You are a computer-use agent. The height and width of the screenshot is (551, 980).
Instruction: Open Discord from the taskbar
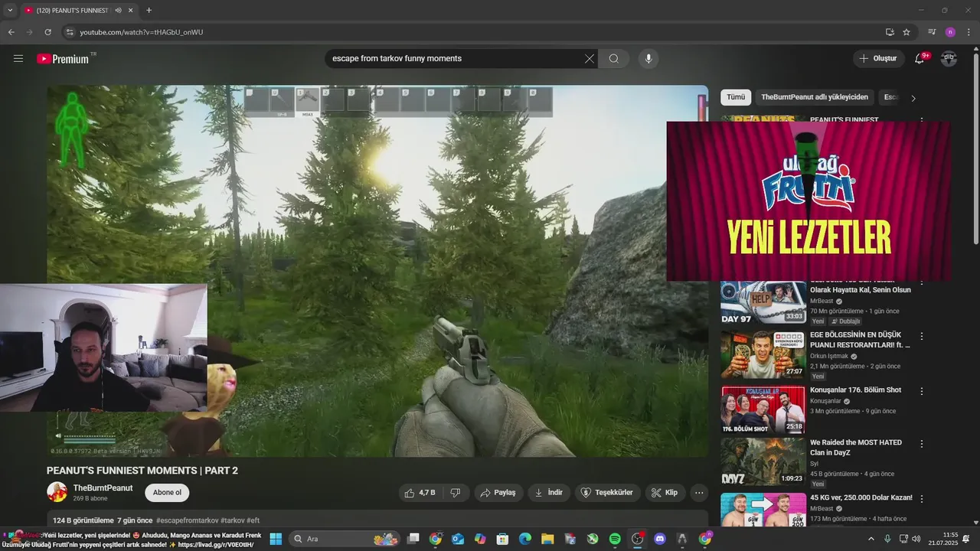pos(660,539)
